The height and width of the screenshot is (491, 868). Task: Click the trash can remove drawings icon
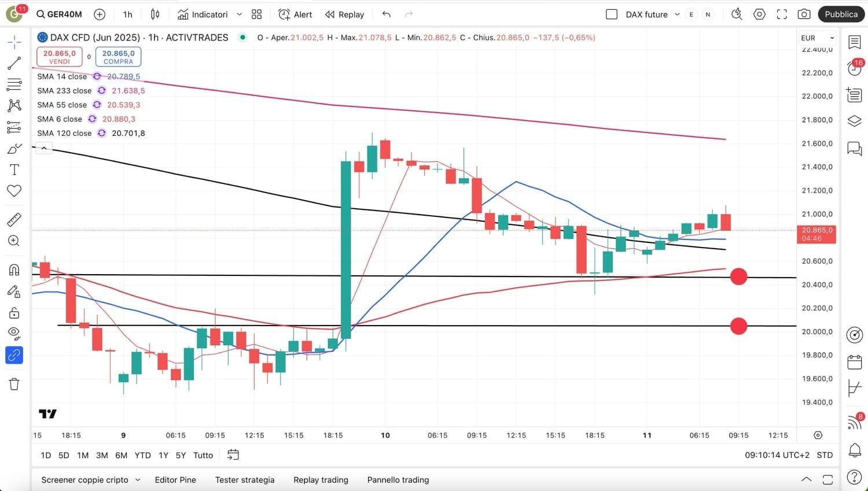point(14,384)
